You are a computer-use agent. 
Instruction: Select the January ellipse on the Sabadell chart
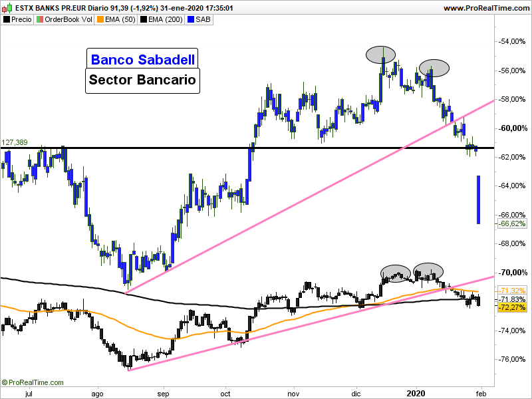point(434,68)
